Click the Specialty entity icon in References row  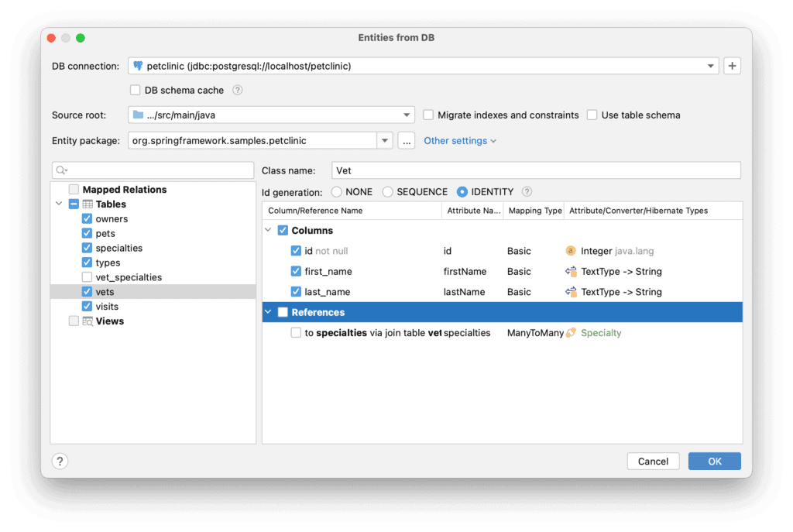pyautogui.click(x=571, y=332)
